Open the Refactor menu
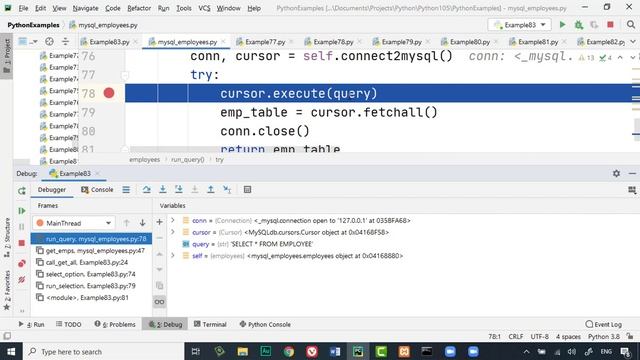 tap(139, 8)
